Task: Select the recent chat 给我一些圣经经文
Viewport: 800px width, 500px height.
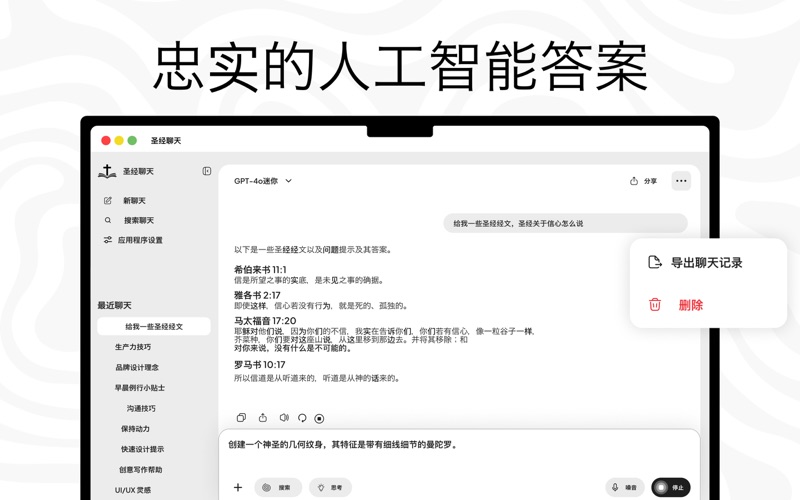Action: [154, 327]
